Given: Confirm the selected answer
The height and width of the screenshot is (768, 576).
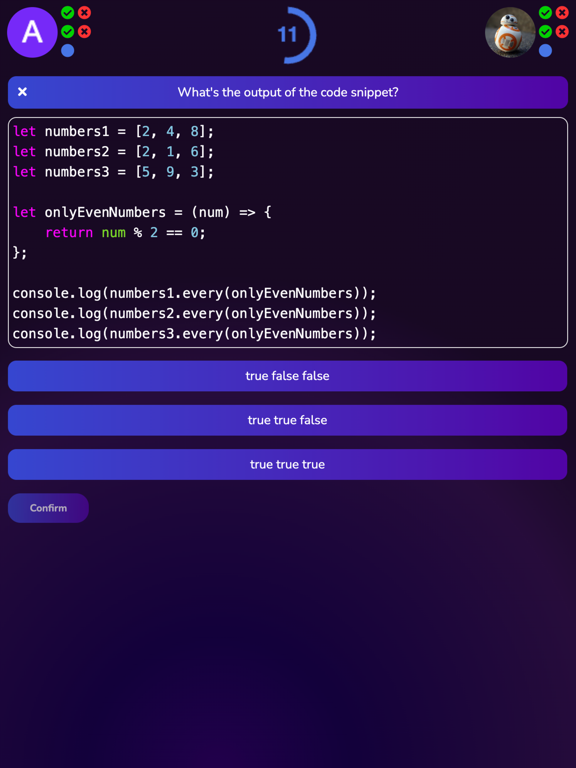Looking at the screenshot, I should pyautogui.click(x=48, y=508).
